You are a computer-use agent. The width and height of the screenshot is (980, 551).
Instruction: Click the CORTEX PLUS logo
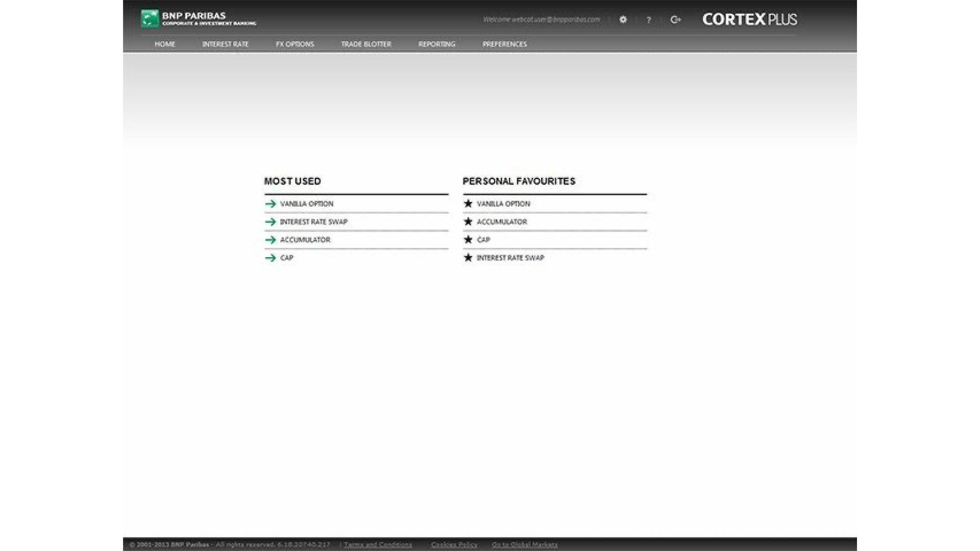tap(750, 20)
